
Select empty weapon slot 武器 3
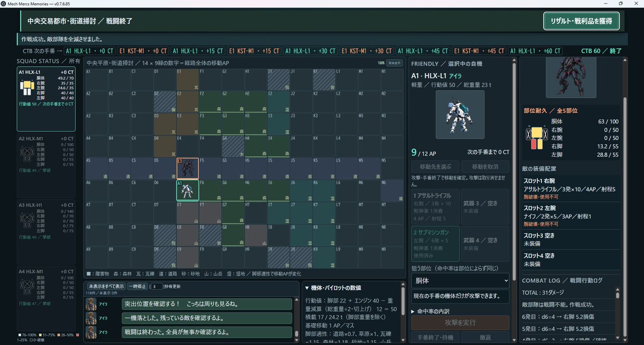pyautogui.click(x=486, y=206)
